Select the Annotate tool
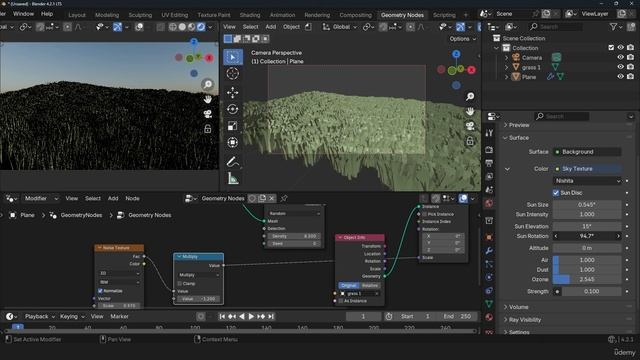Image resolution: width=640 pixels, height=360 pixels. [x=233, y=162]
